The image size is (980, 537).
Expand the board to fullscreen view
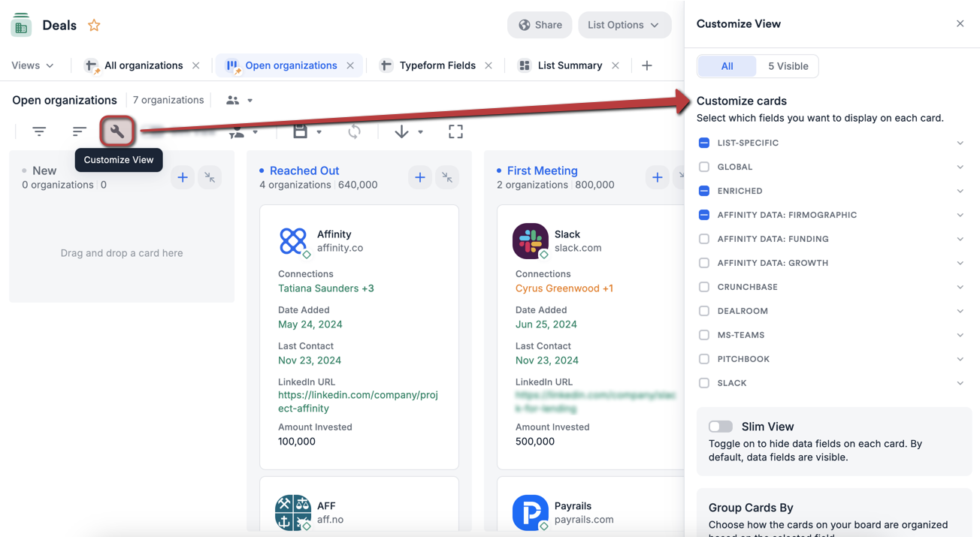455,131
